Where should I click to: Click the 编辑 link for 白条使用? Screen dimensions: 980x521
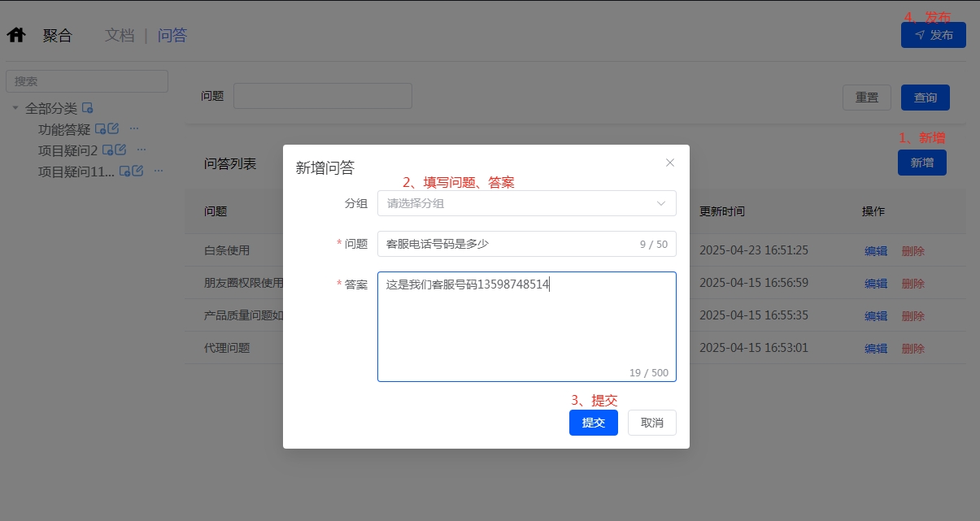coord(876,251)
